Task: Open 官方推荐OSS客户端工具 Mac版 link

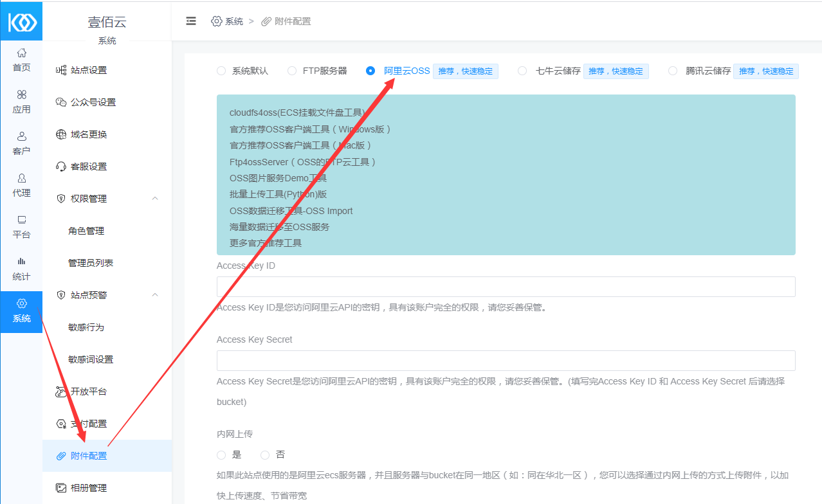Action: point(301,145)
